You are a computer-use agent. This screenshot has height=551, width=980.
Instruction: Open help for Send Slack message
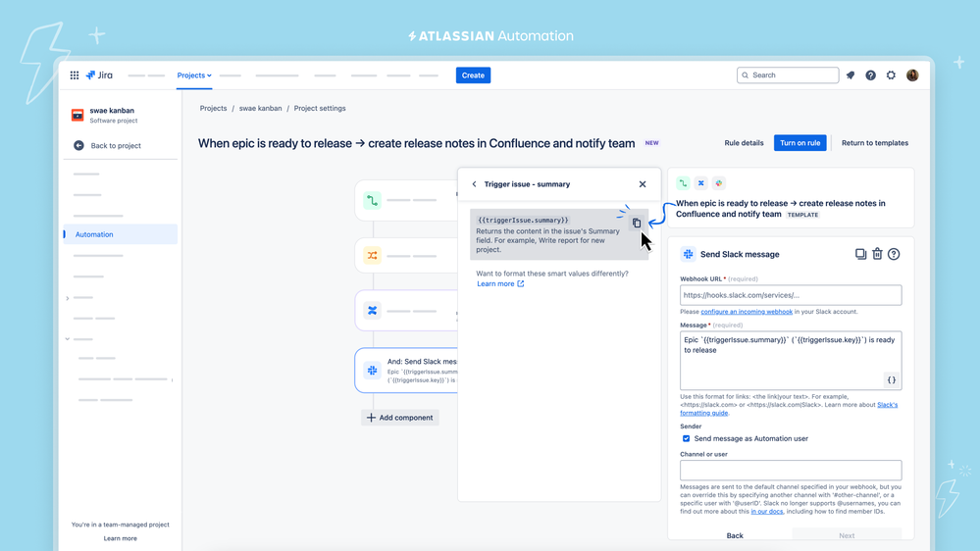click(894, 254)
